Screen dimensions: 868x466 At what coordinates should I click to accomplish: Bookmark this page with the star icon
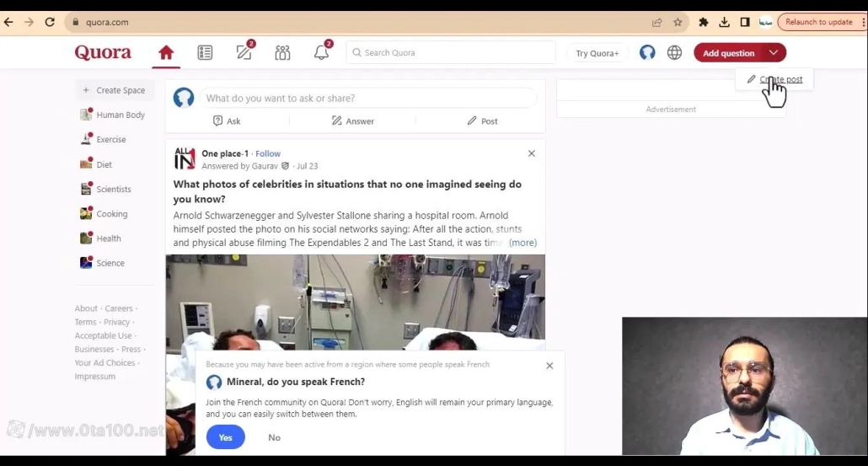[x=678, y=23]
